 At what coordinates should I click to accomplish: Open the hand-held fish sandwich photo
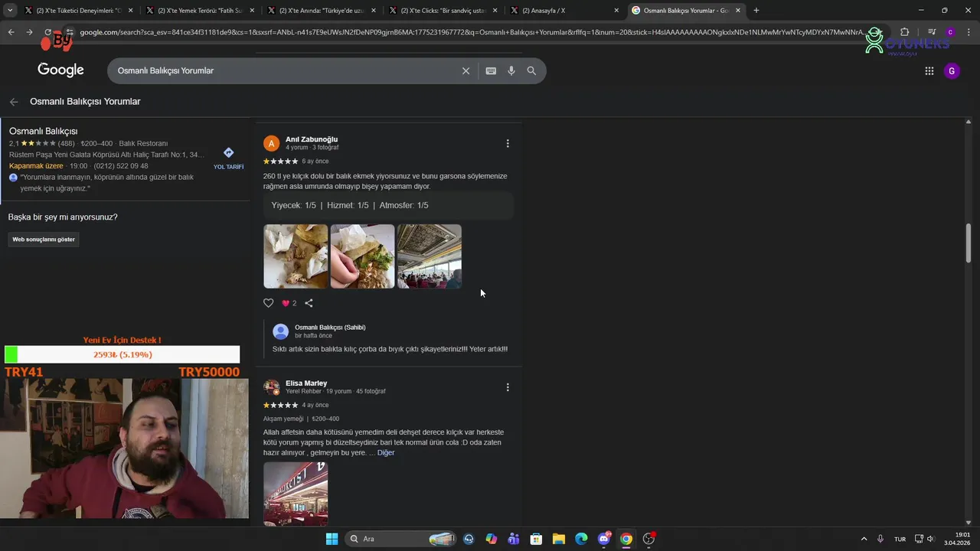point(362,256)
